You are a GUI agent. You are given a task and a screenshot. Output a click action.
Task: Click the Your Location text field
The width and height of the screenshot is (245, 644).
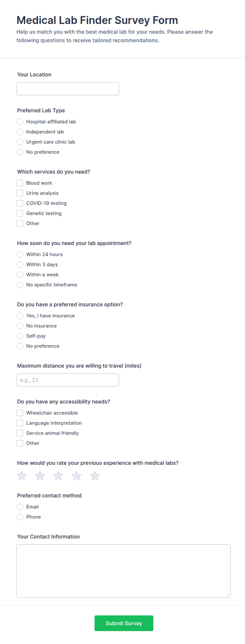tap(68, 89)
